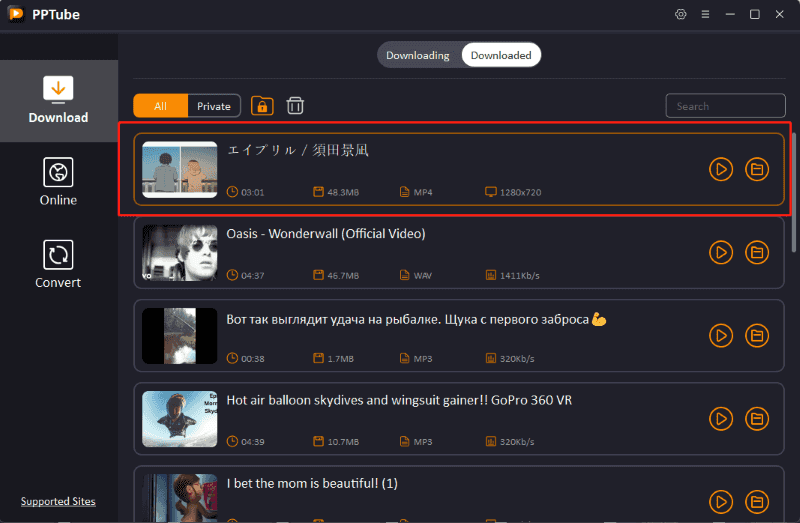Play the Вот так выглядит удача item
Viewport: 800px width, 523px height.
pos(721,336)
